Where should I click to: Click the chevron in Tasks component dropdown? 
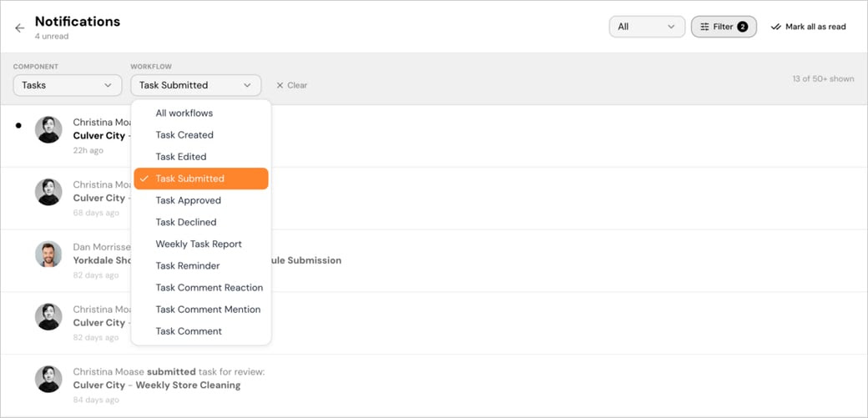[x=108, y=85]
